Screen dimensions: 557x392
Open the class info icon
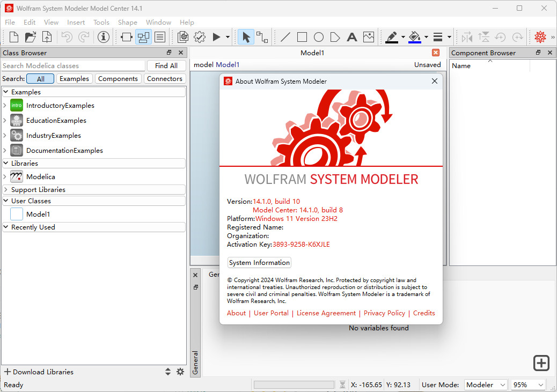click(x=104, y=37)
